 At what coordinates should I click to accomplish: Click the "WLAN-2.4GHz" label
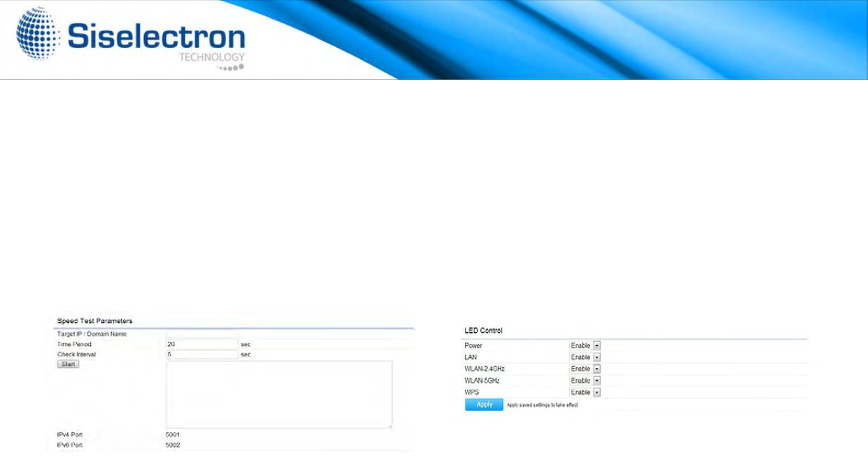[x=484, y=369]
